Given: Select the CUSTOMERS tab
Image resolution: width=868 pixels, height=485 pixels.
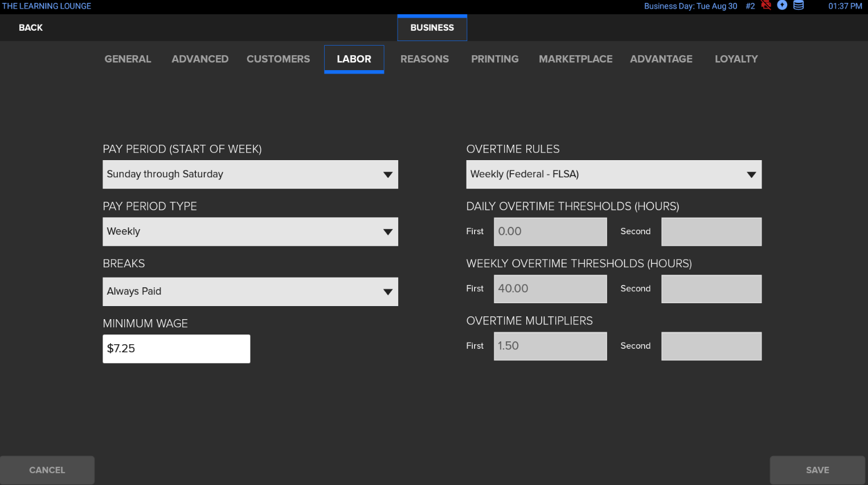Looking at the screenshot, I should (x=278, y=59).
